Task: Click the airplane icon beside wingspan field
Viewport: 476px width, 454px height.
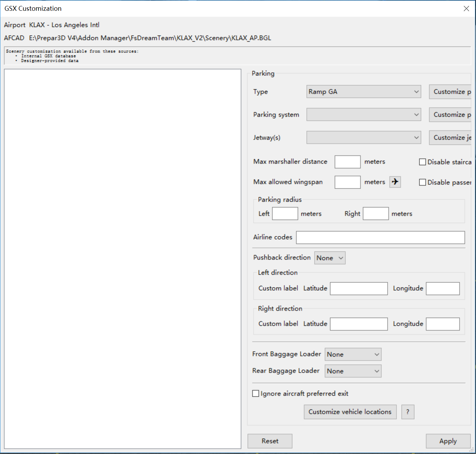Action: (395, 182)
